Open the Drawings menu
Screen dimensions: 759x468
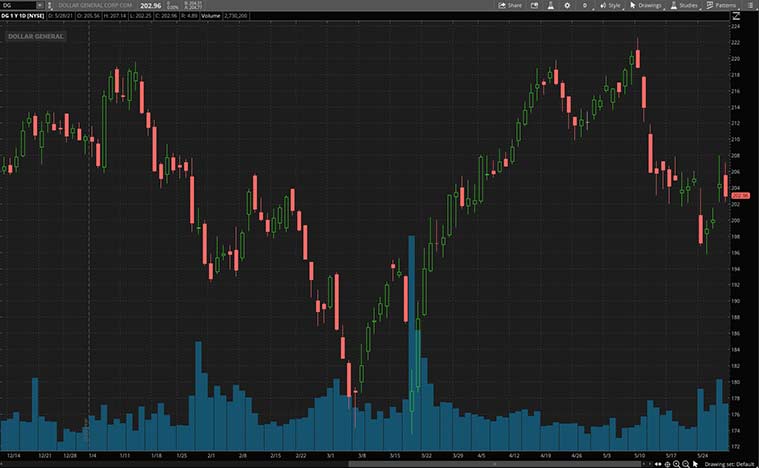(646, 5)
